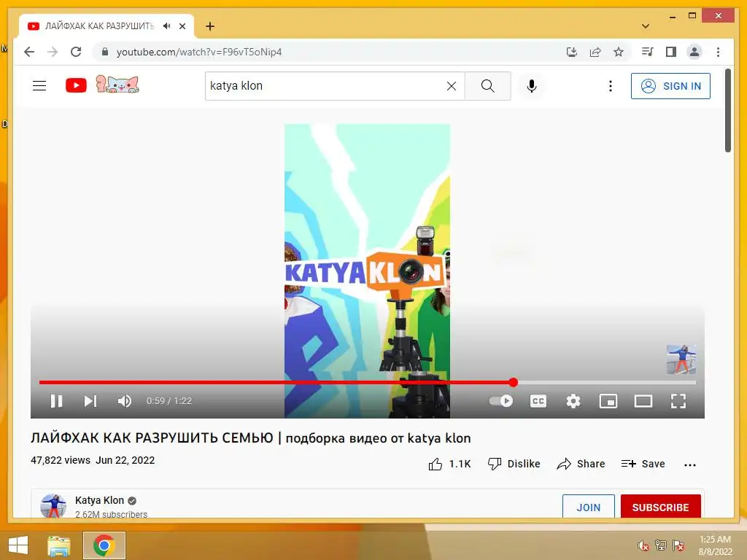The width and height of the screenshot is (747, 560).
Task: Click the video progress bar scrubber
Action: coord(513,382)
